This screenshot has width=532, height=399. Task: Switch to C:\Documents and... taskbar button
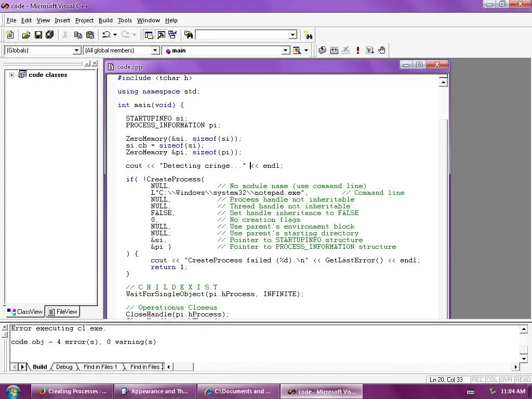point(238,392)
